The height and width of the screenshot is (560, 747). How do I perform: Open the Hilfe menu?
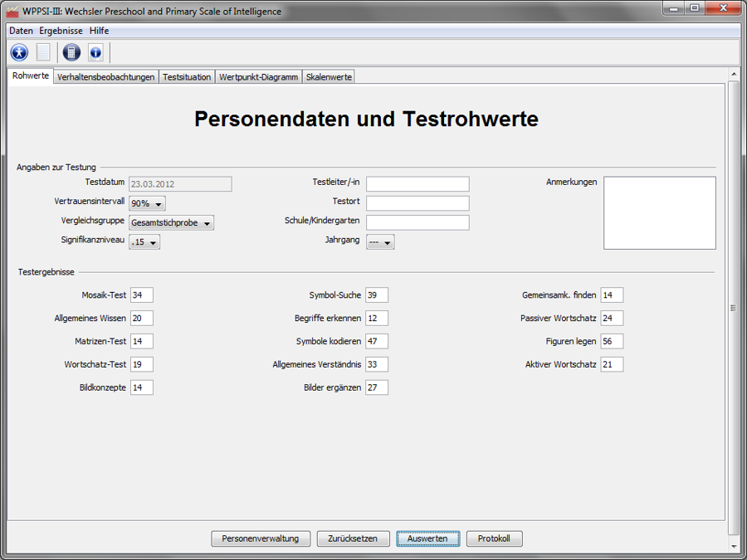[99, 31]
